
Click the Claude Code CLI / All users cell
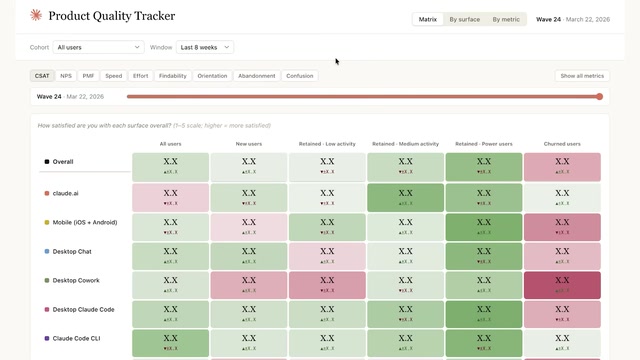pos(170,343)
